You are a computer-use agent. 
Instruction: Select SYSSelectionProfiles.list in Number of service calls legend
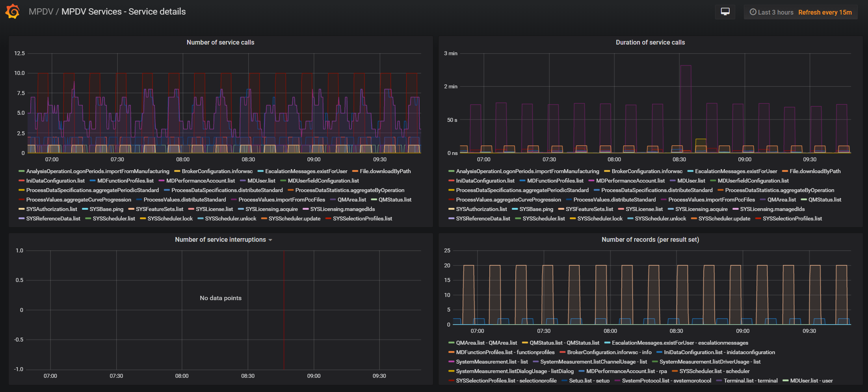click(362, 218)
